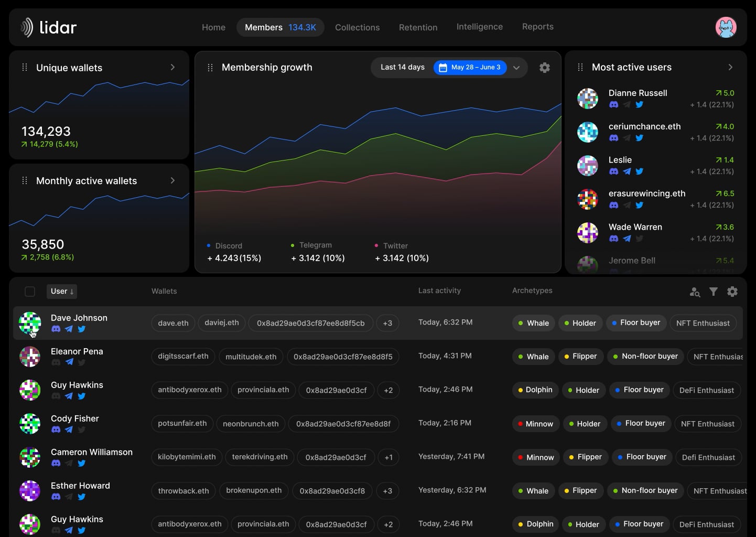
Task: Toggle the select-all users checkbox
Action: pos(30,292)
